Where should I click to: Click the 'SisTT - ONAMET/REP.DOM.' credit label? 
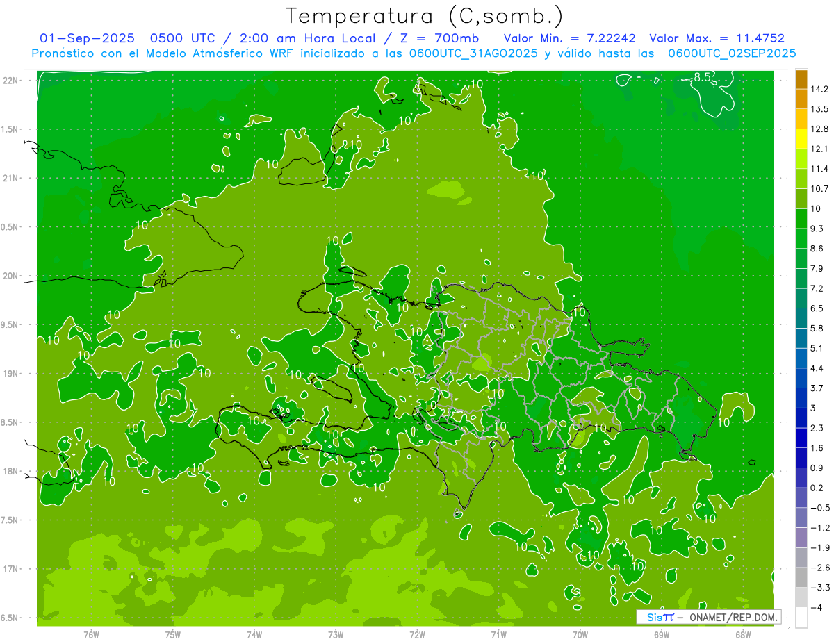point(709,617)
